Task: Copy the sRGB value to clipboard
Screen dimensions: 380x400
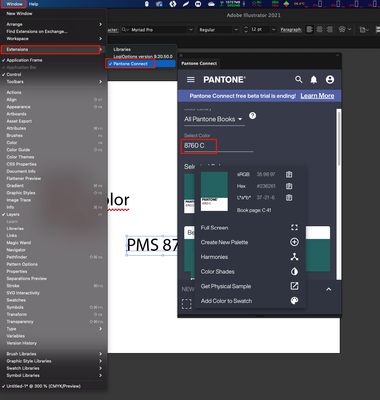Action: click(289, 174)
